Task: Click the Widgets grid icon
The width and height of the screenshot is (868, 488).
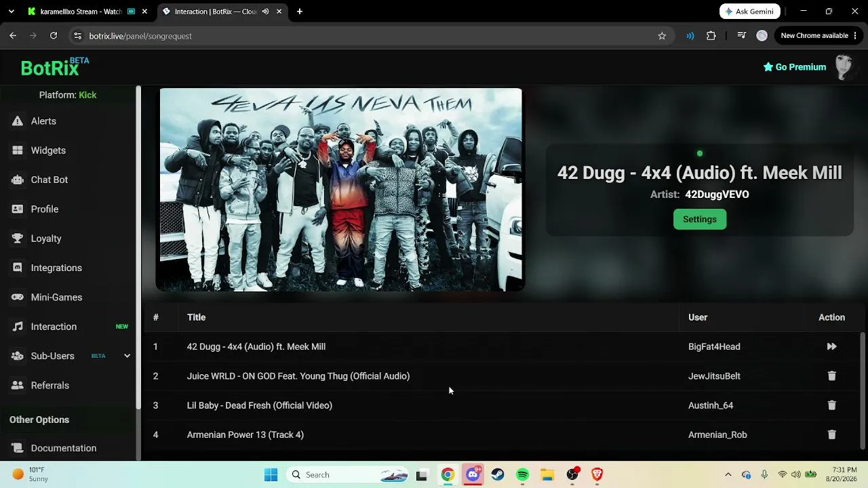Action: click(x=18, y=150)
